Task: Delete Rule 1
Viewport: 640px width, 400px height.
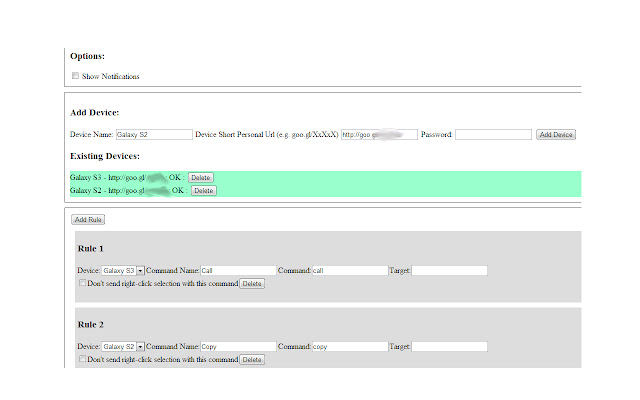Action: (252, 284)
